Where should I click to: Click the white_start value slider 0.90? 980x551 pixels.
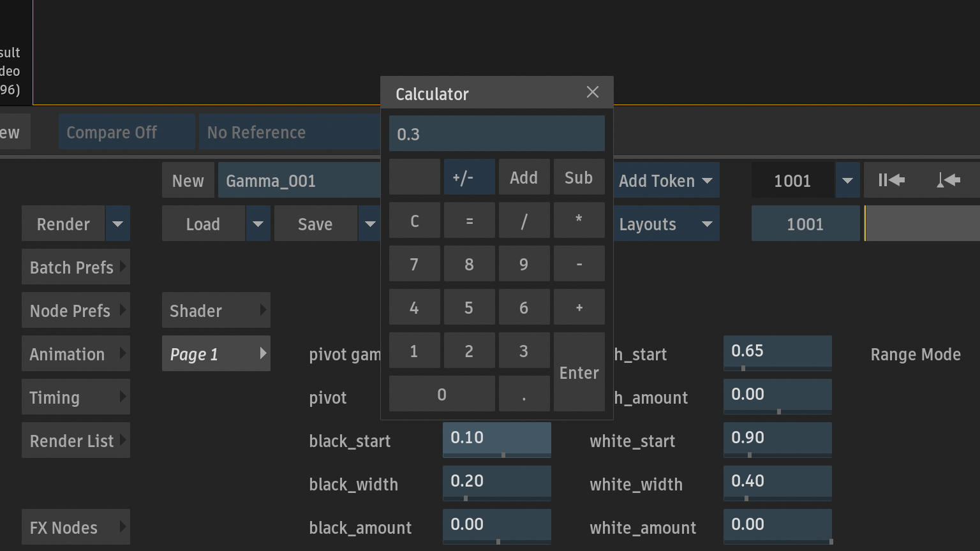pyautogui.click(x=778, y=439)
